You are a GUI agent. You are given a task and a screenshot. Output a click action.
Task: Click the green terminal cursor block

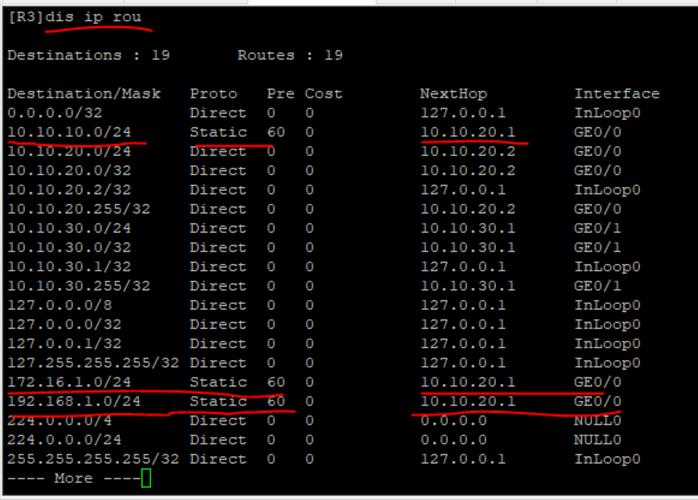pos(146,478)
